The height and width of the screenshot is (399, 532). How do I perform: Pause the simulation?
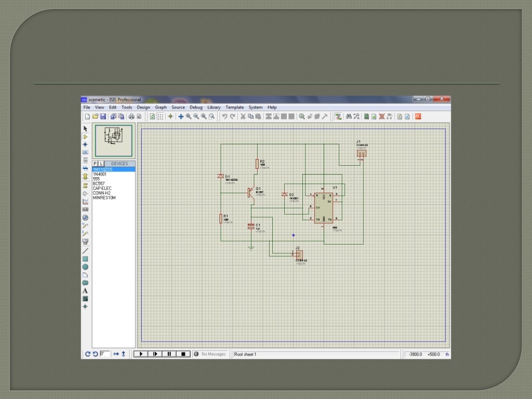coord(169,354)
